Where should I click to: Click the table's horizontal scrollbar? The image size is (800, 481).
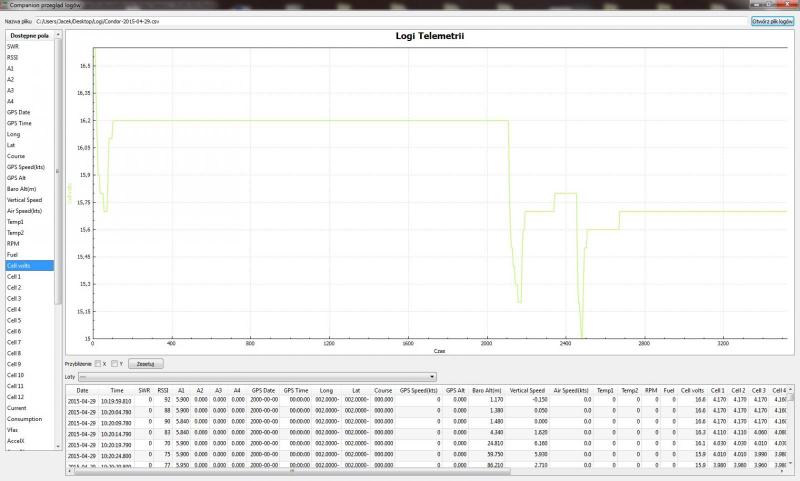point(400,473)
